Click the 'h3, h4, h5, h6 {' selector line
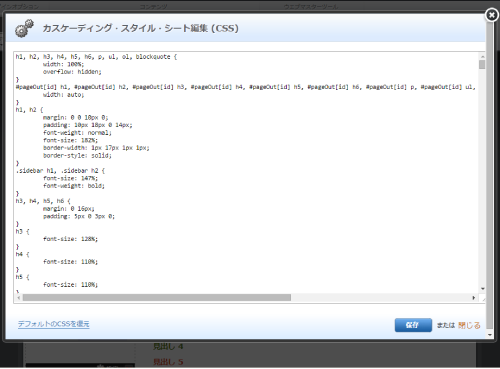500x369 pixels. 43,201
